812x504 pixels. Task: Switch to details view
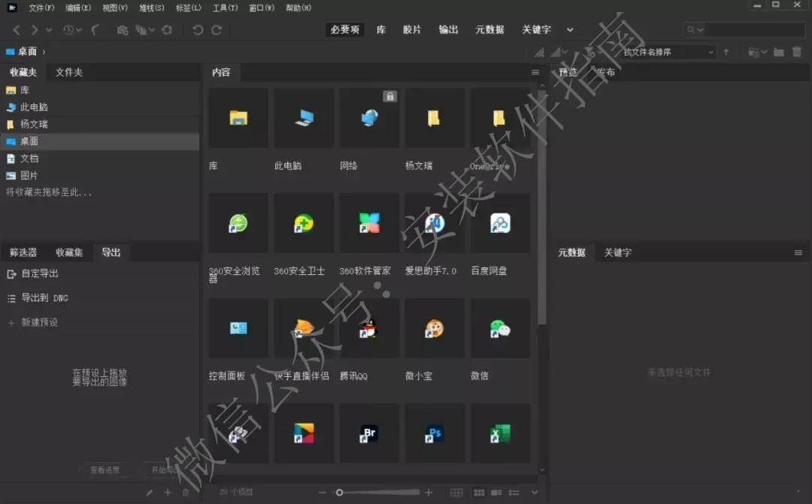tap(496, 493)
